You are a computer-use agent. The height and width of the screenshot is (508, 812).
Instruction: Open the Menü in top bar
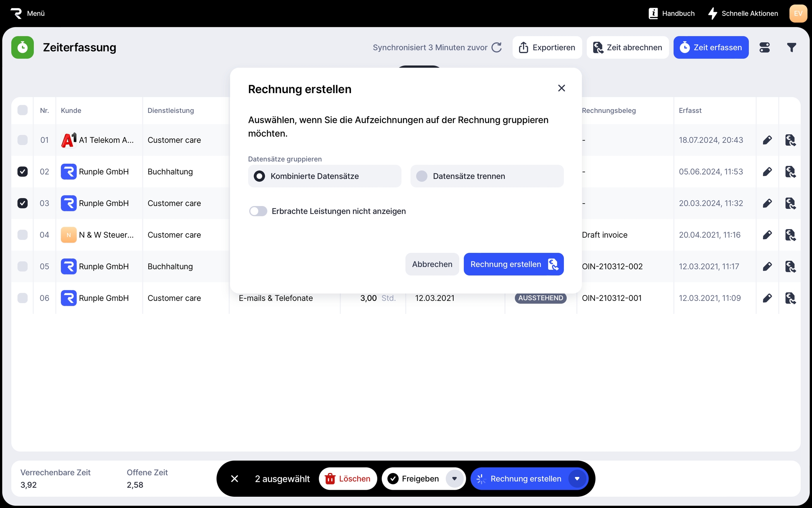36,13
